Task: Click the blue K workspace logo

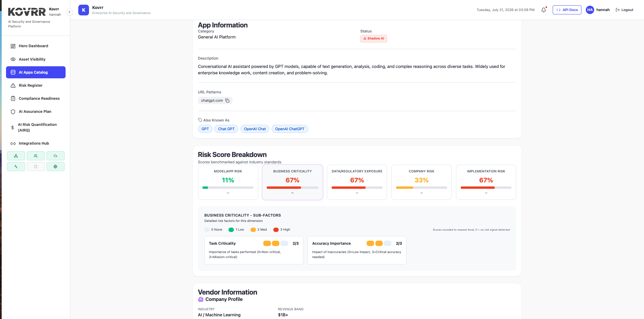Action: click(x=84, y=10)
